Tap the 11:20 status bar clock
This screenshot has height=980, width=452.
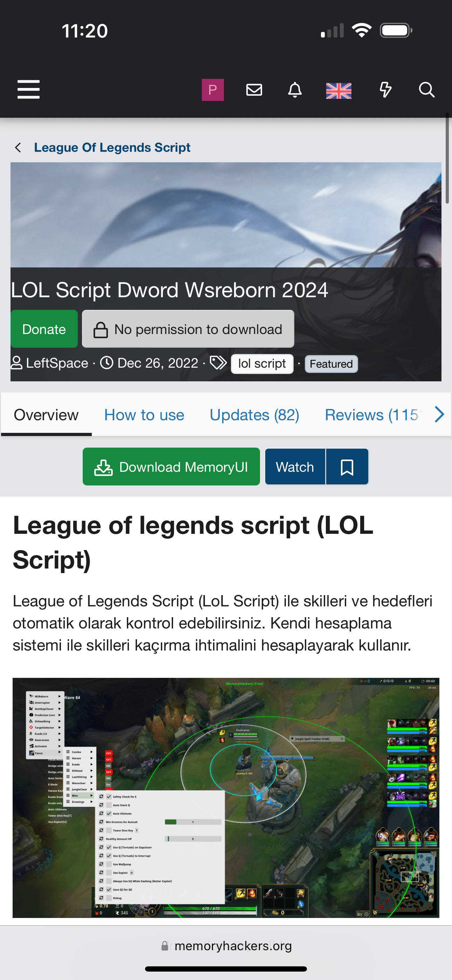[x=85, y=31]
